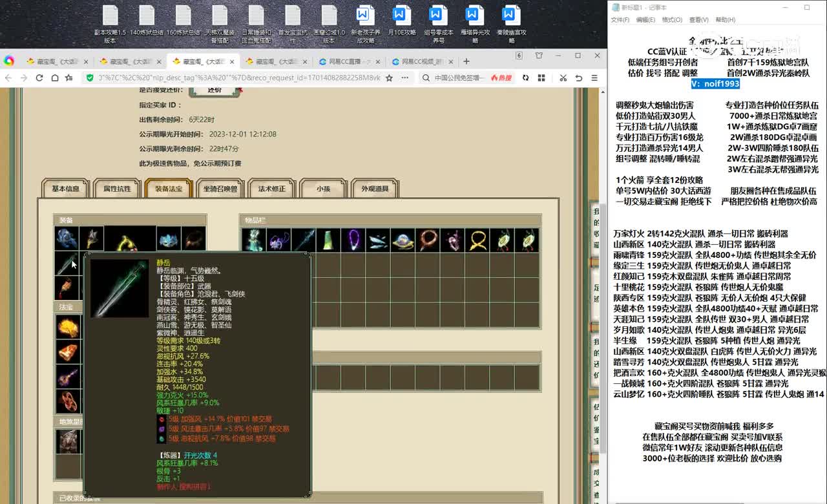Click the purple 5级 风法暴击几率 gem
Viewport: 827px width, 504px height.
[162, 429]
